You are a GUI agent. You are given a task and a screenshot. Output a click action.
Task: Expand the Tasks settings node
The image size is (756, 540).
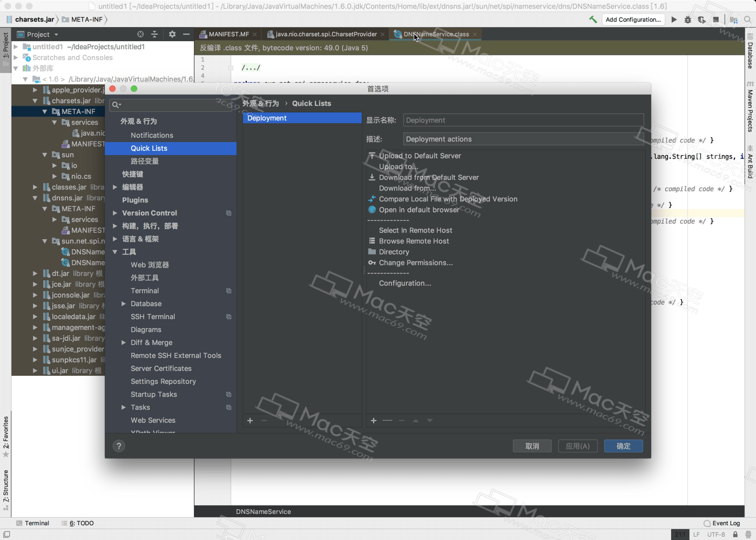pos(124,407)
